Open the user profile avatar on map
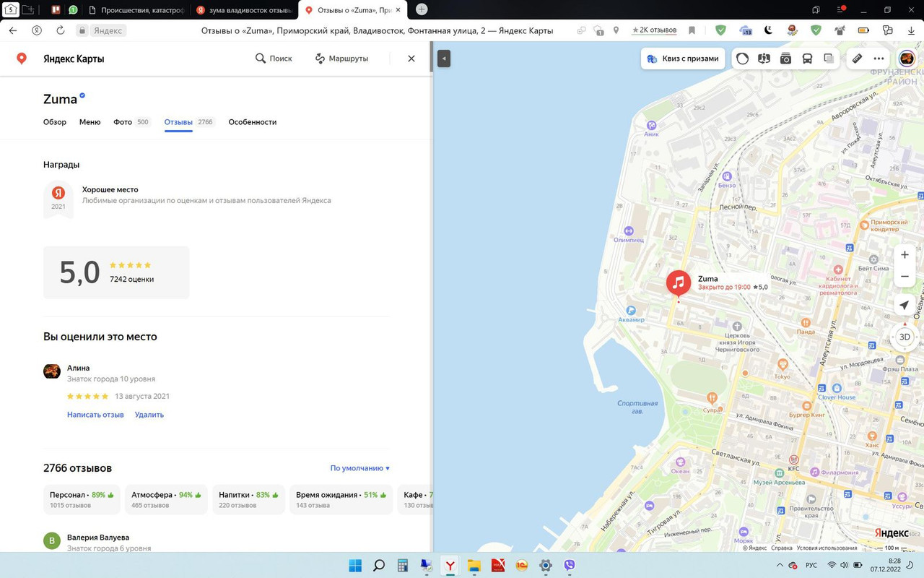This screenshot has height=578, width=924. [x=907, y=59]
